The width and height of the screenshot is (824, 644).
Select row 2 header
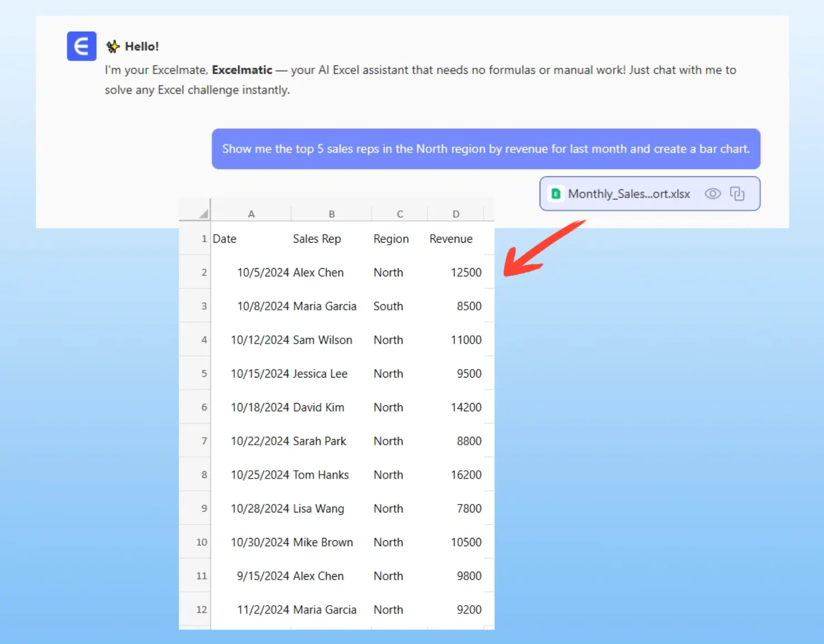(204, 273)
